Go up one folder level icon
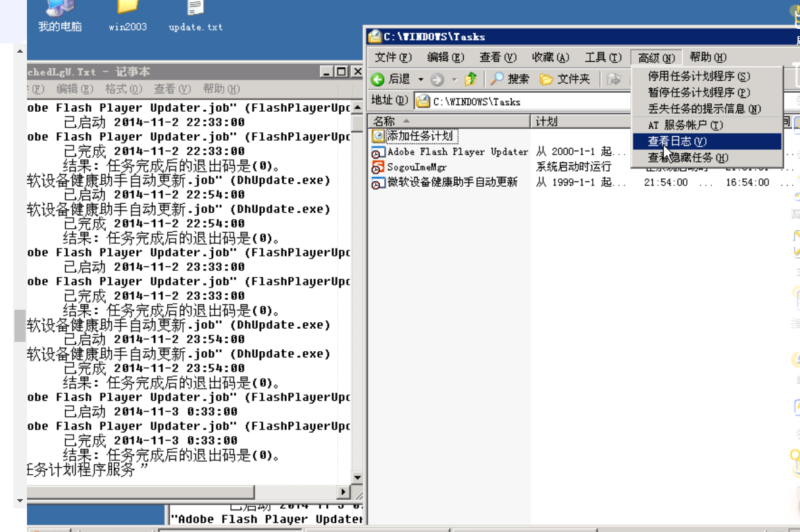800x532 pixels. coord(470,79)
